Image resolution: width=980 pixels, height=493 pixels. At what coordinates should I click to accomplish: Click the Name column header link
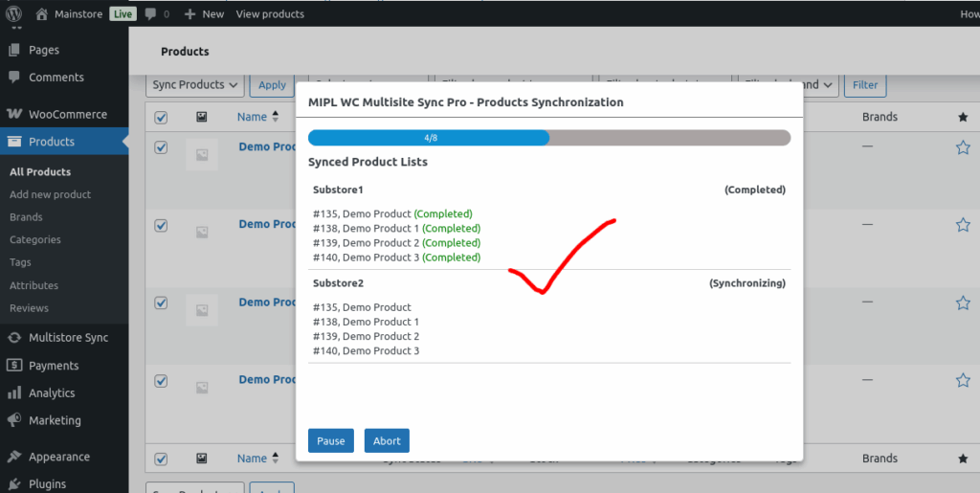pyautogui.click(x=252, y=117)
